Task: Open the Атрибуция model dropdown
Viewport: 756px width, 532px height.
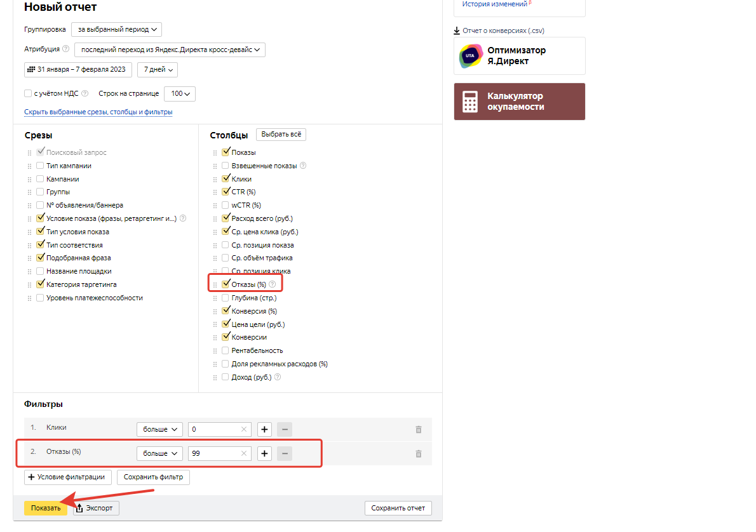Action: point(170,50)
